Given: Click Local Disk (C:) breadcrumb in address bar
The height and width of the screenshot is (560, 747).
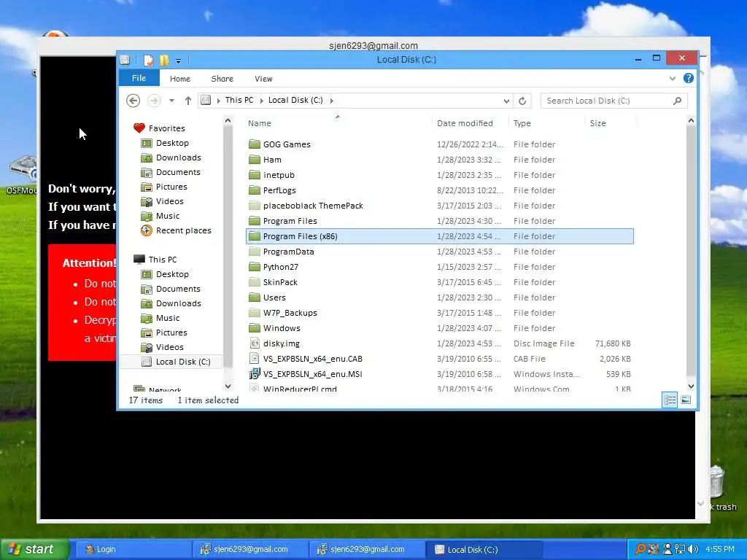Looking at the screenshot, I should click(295, 100).
